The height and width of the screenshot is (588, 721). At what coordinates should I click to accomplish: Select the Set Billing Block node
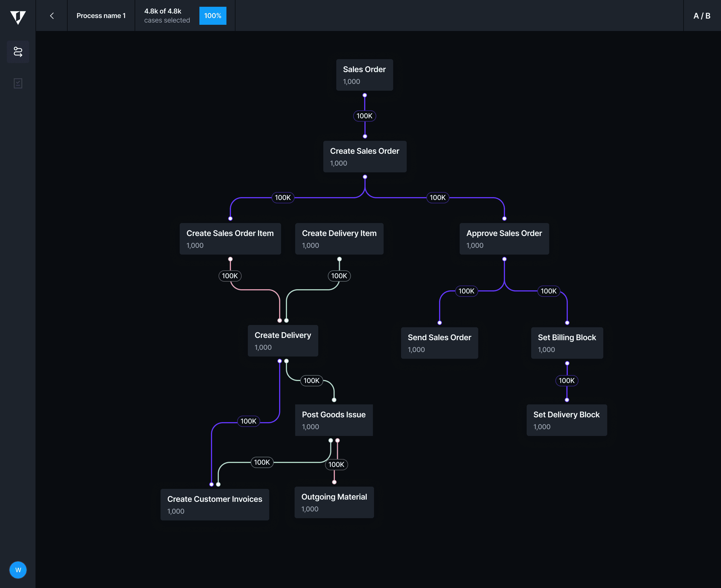[567, 343]
